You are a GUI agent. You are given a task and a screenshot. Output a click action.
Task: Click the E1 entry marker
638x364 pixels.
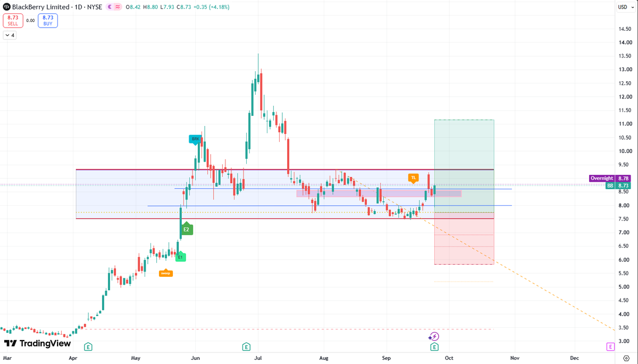point(180,257)
